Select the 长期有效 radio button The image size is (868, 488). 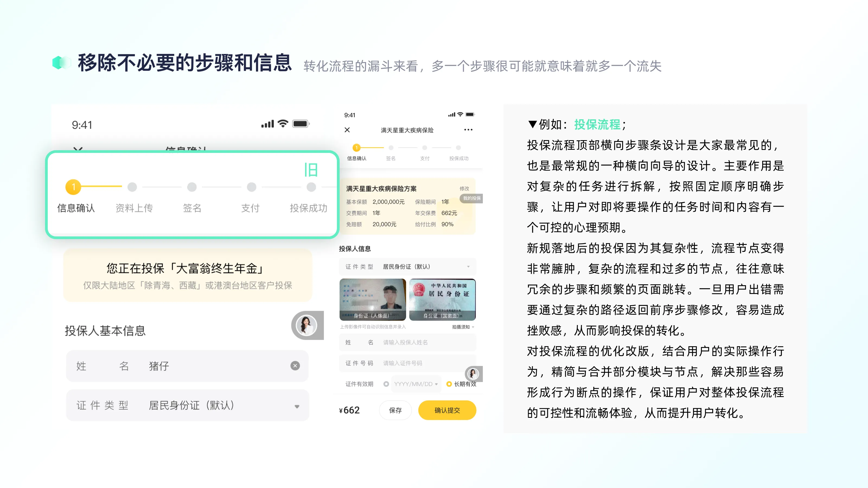pyautogui.click(x=449, y=384)
